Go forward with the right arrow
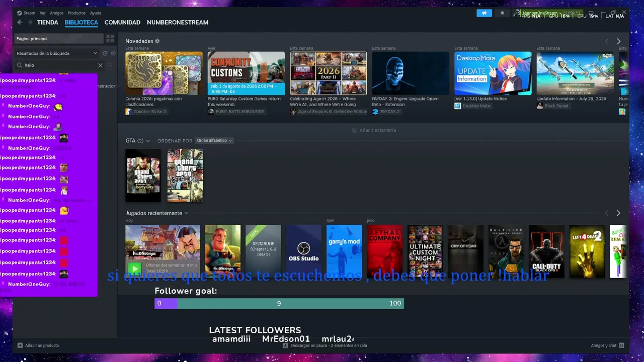The width and height of the screenshot is (644, 362). point(30,22)
